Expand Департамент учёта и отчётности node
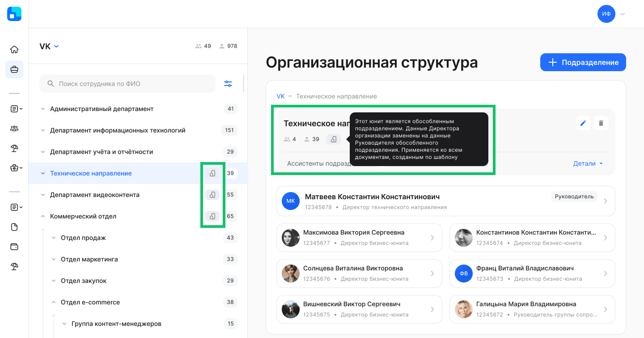The height and width of the screenshot is (338, 644). (x=43, y=152)
